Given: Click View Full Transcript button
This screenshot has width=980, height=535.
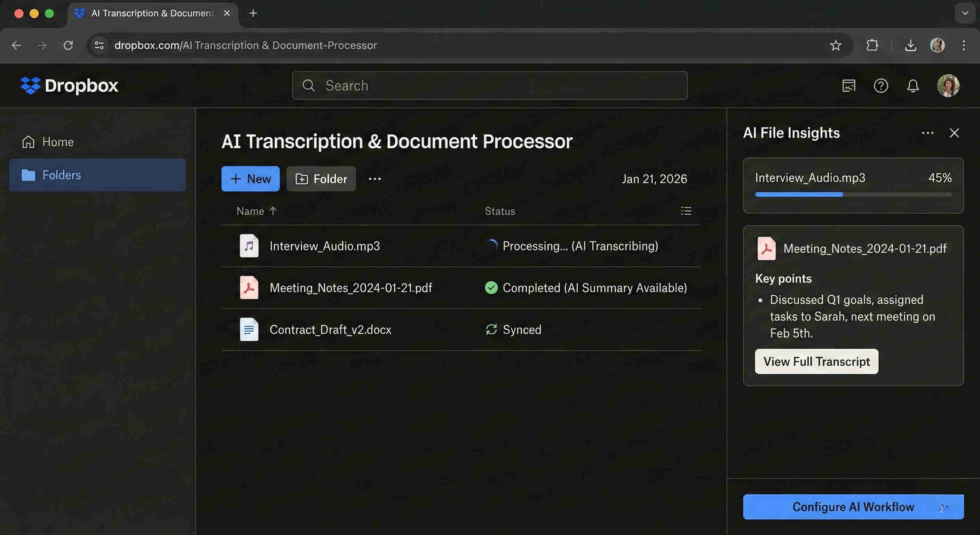Looking at the screenshot, I should point(816,361).
